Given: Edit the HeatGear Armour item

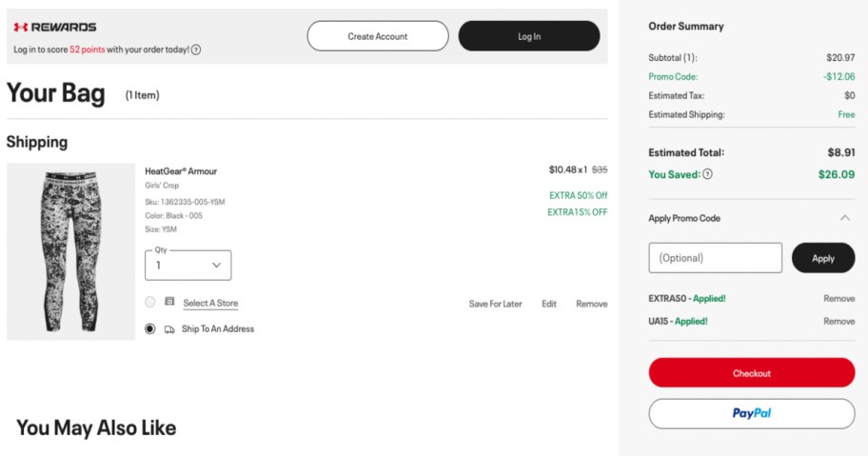Looking at the screenshot, I should tap(549, 304).
